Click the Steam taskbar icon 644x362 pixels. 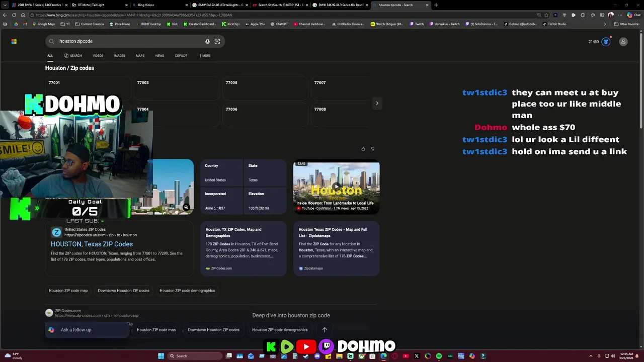[306, 356]
